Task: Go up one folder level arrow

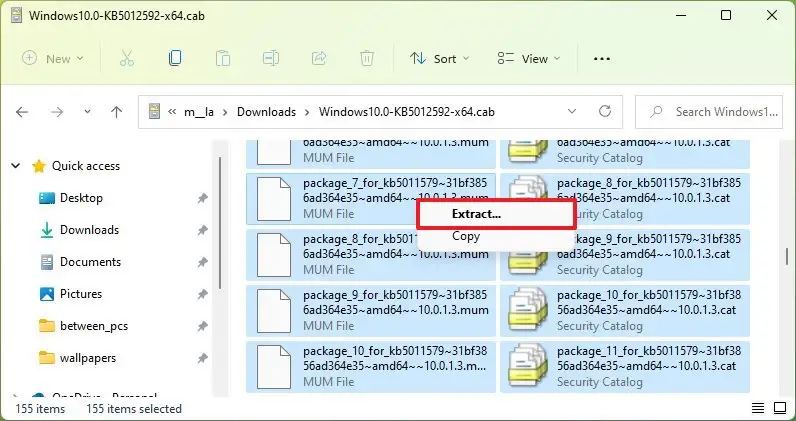Action: [x=116, y=112]
